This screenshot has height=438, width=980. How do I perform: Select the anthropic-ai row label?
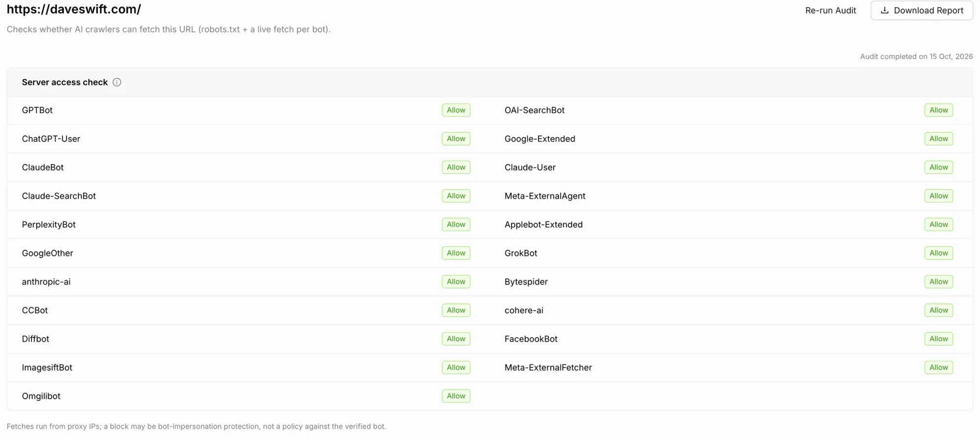[x=46, y=282]
